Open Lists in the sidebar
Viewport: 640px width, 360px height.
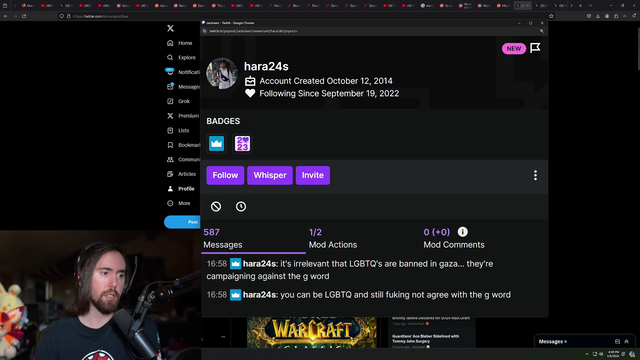(178, 131)
